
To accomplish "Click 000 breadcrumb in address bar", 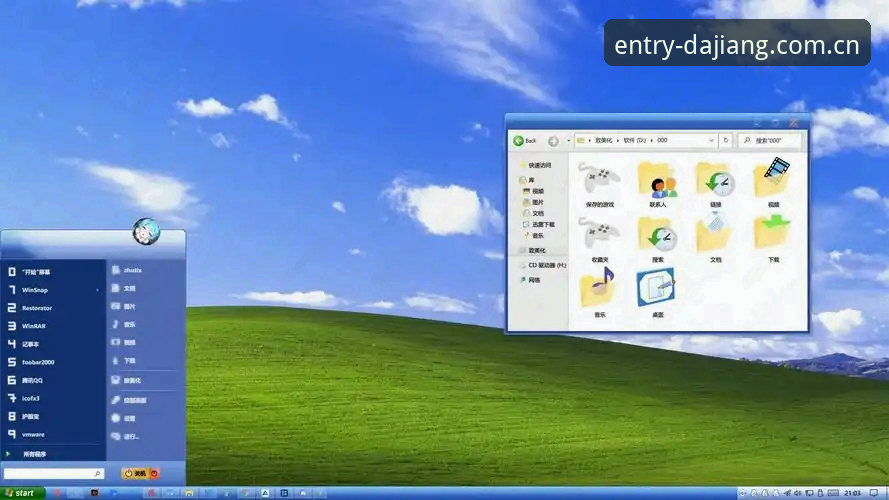I will click(x=662, y=140).
